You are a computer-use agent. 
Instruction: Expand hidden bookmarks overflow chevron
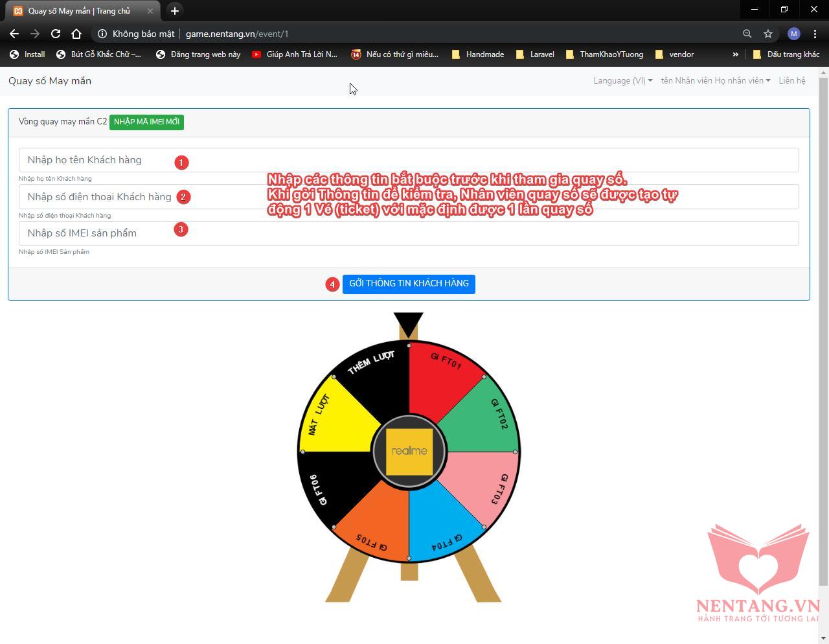coord(735,54)
